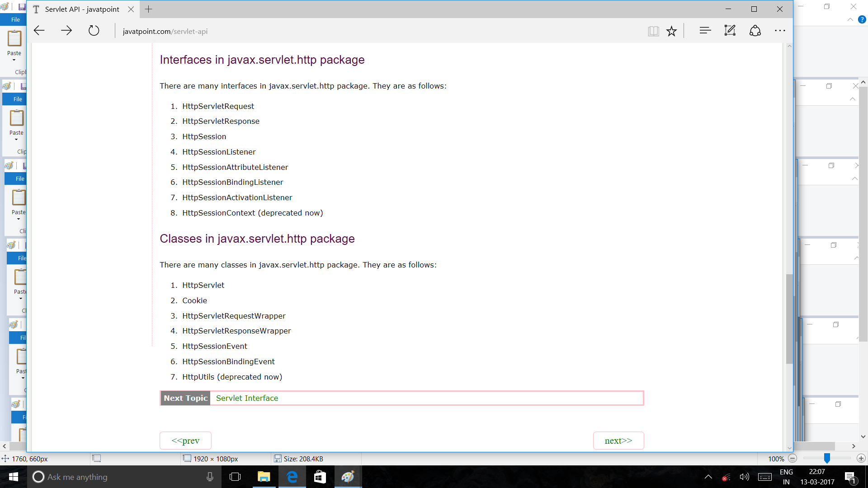Click the browser back arrow
The width and height of the screenshot is (868, 488).
click(x=39, y=31)
